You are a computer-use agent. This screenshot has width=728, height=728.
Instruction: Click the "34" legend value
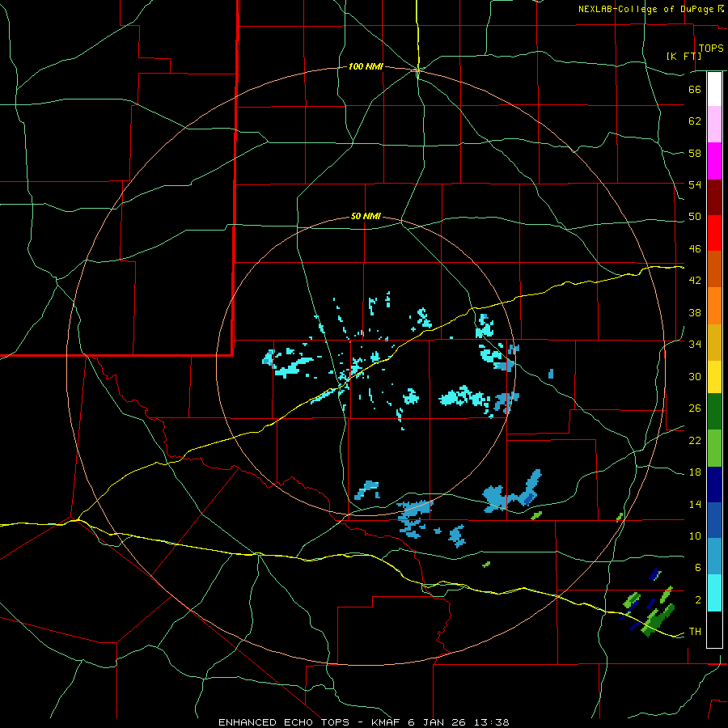[x=695, y=345]
